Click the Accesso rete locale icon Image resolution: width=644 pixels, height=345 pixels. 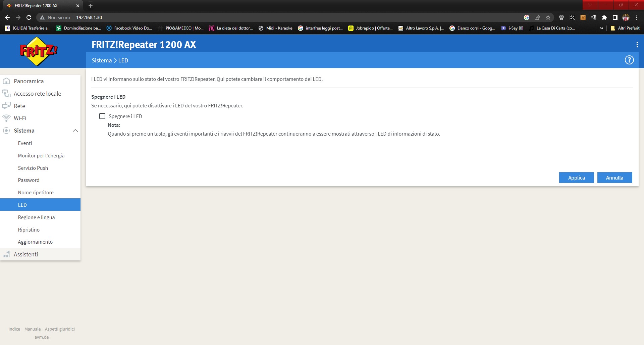pos(6,94)
